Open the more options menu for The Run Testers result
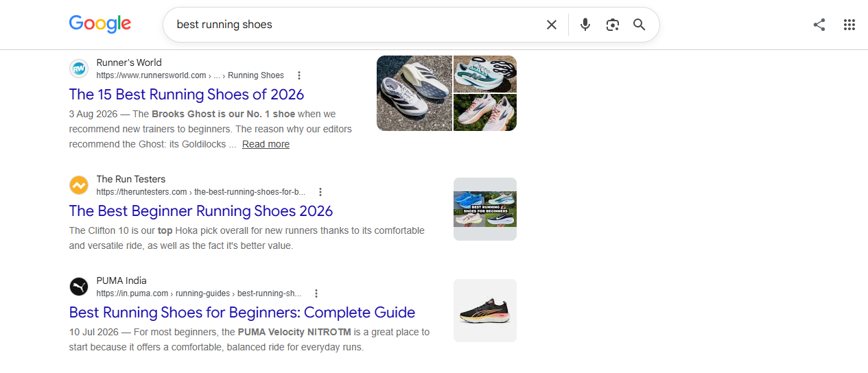The height and width of the screenshot is (373, 868). click(320, 192)
